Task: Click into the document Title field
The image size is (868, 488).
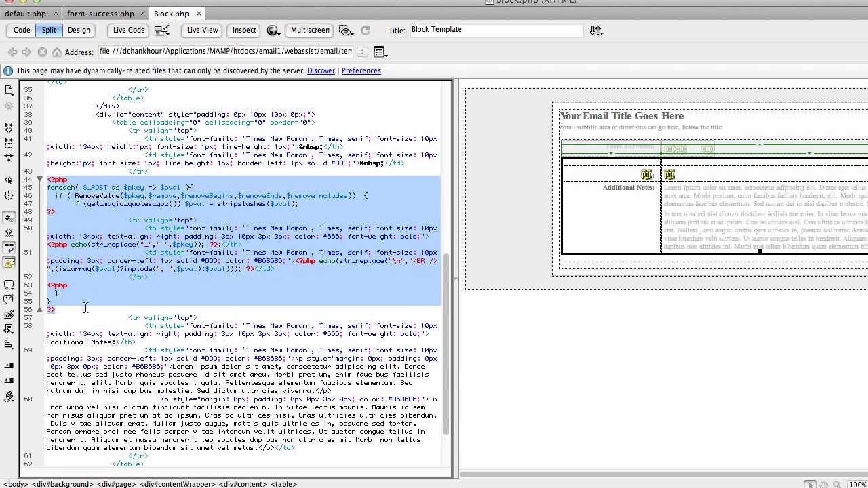Action: click(x=495, y=30)
